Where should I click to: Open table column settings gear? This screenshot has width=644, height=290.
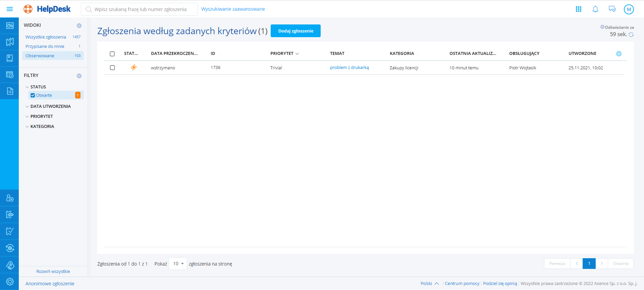point(619,54)
